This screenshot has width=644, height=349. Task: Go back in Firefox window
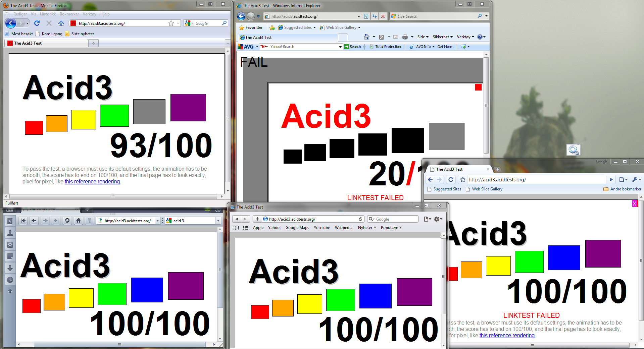point(11,23)
